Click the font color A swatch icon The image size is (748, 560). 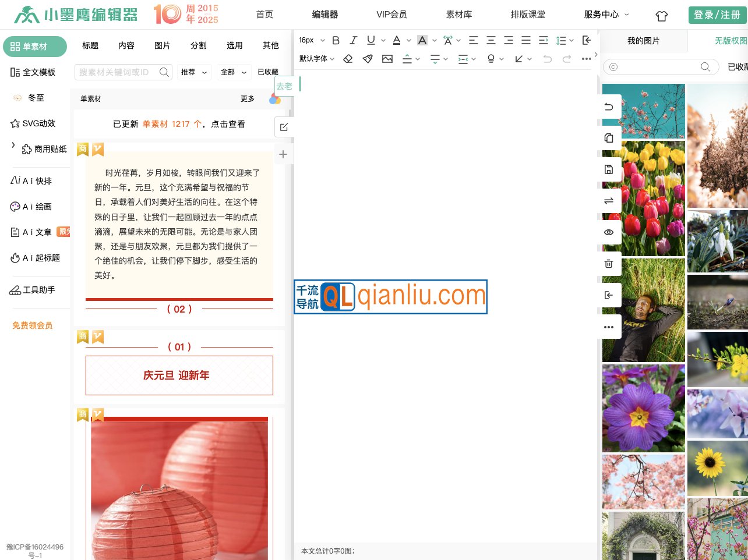coord(396,40)
